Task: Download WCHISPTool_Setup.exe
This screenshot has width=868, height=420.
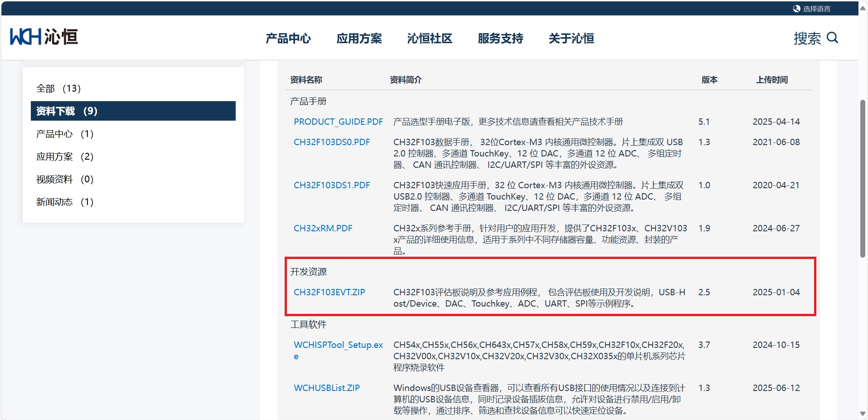Action: pos(338,350)
